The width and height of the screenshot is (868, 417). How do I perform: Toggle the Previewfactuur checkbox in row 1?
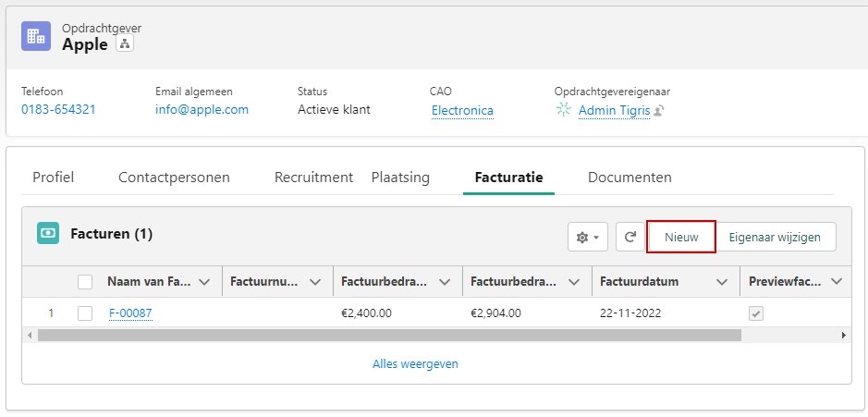click(x=756, y=313)
